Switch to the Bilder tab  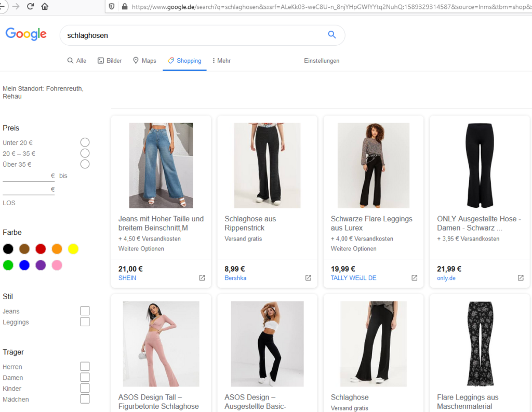pos(110,61)
